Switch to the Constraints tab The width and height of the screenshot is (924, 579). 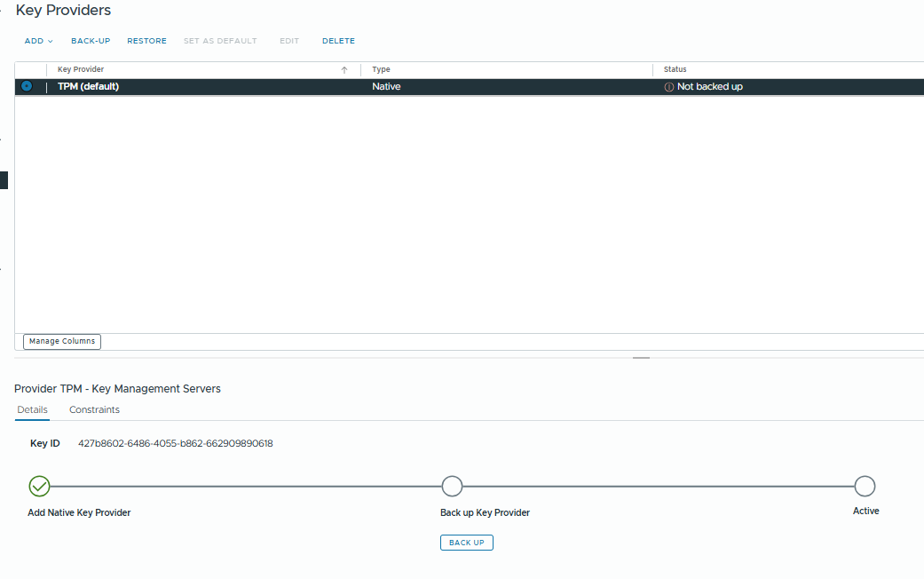point(94,409)
